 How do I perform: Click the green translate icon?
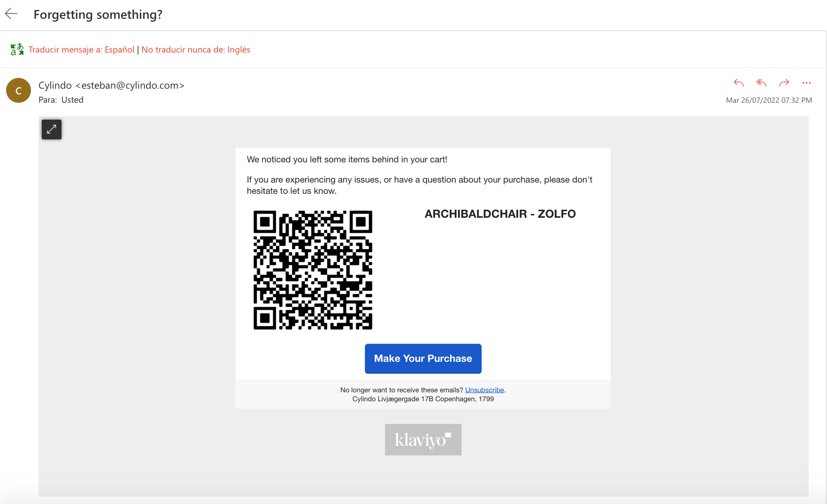pyautogui.click(x=17, y=49)
